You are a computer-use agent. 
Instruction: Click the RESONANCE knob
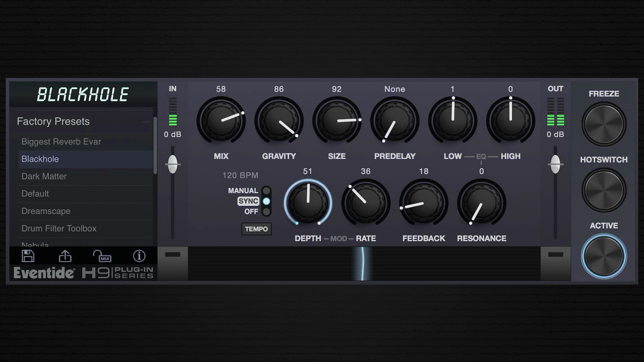click(482, 203)
